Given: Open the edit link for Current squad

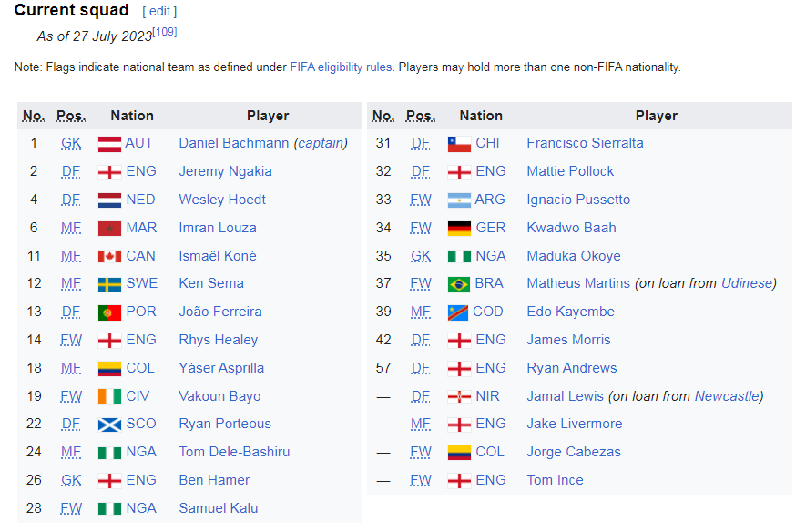Looking at the screenshot, I should pos(159,12).
